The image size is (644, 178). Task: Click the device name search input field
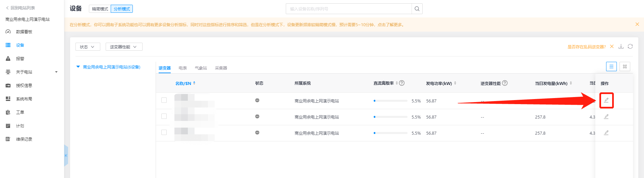[349, 9]
